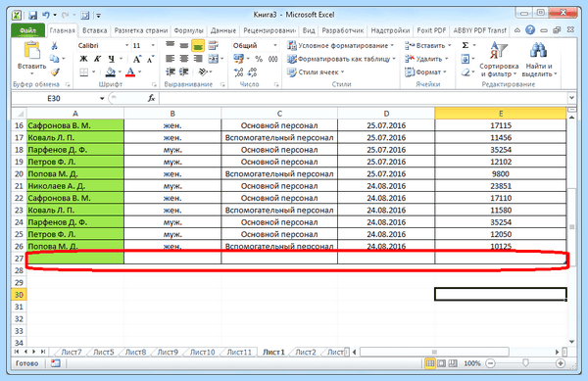Align text right in cell
Screen dimensions: 588x381
pos(198,59)
